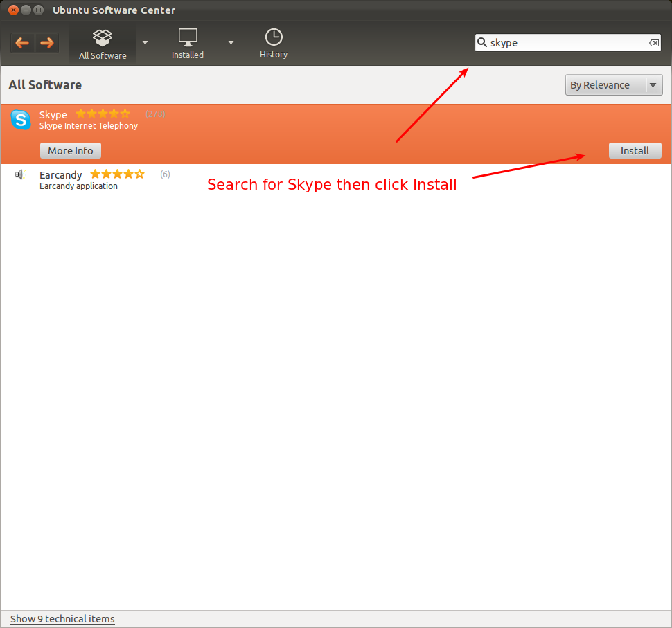Click the 278 reviews count for Skype
672x628 pixels.
tap(155, 114)
